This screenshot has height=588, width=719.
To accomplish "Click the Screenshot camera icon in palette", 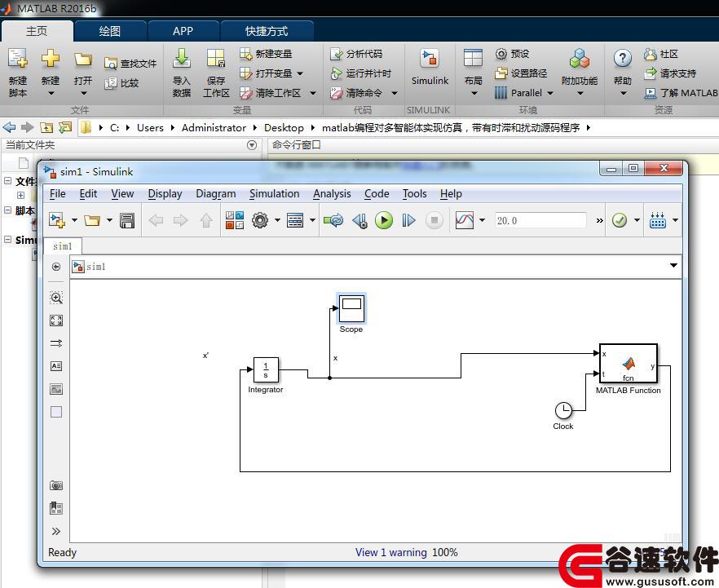I will coord(56,485).
